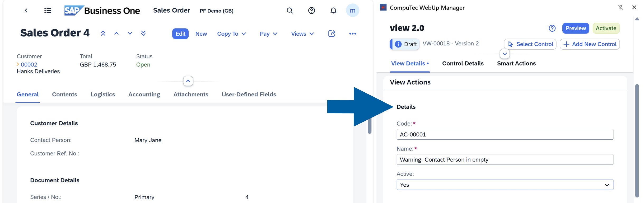Collapse the Sales Order header section
The width and height of the screenshot is (644, 203).
188,81
